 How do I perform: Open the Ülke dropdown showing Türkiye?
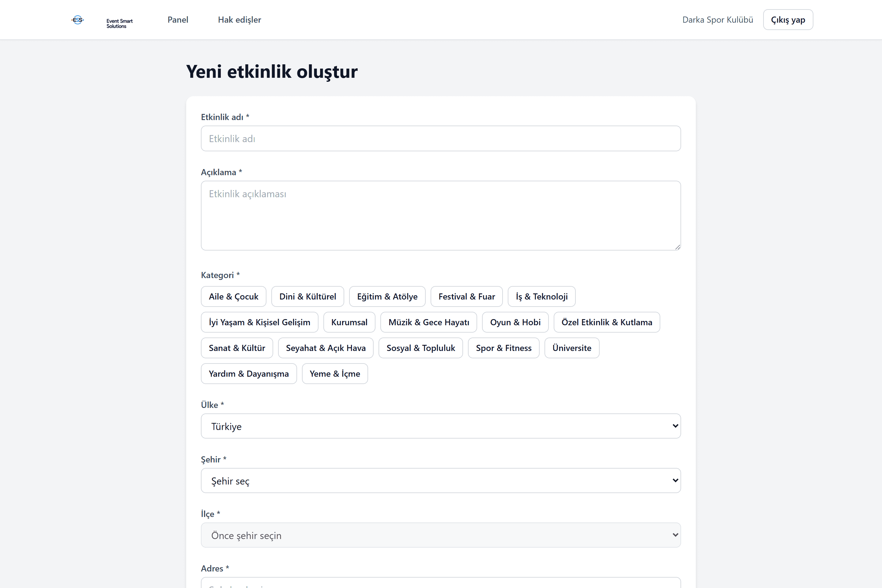pos(441,426)
